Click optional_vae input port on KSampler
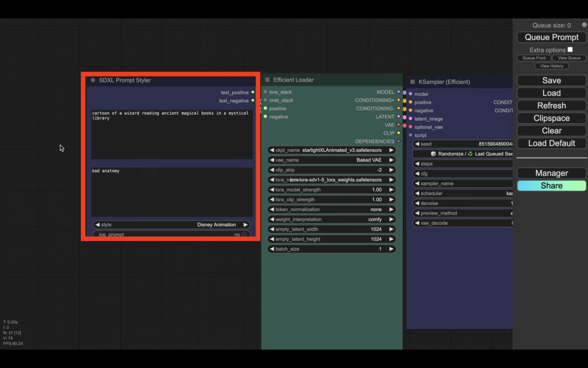This screenshot has width=588, height=368. [410, 127]
